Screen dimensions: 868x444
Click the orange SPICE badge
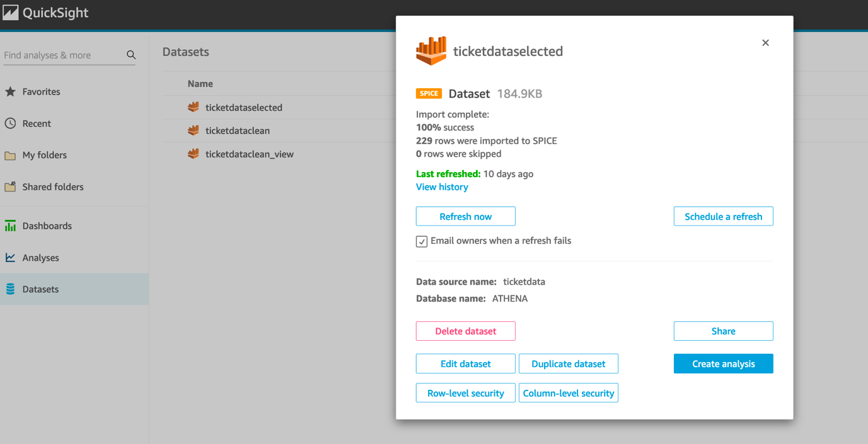[x=429, y=93]
